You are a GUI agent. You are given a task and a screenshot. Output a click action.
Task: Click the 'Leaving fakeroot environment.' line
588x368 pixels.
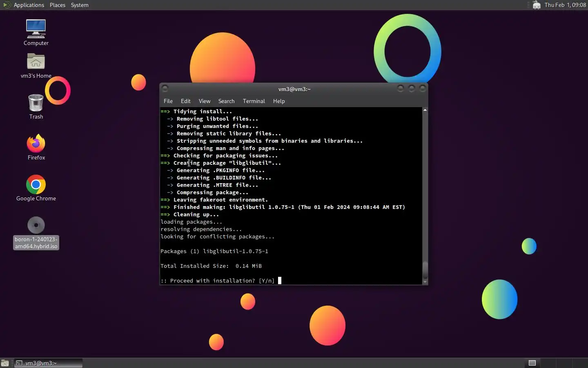(x=214, y=200)
